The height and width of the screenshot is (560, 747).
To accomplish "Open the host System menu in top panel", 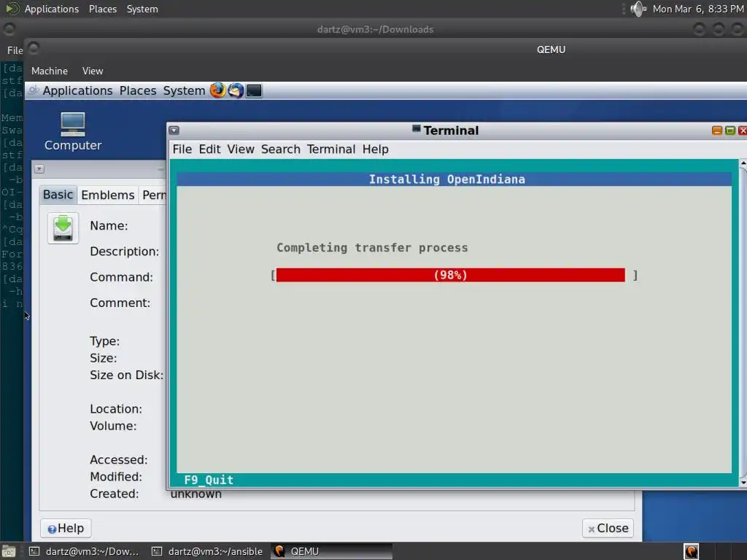I will click(x=142, y=9).
